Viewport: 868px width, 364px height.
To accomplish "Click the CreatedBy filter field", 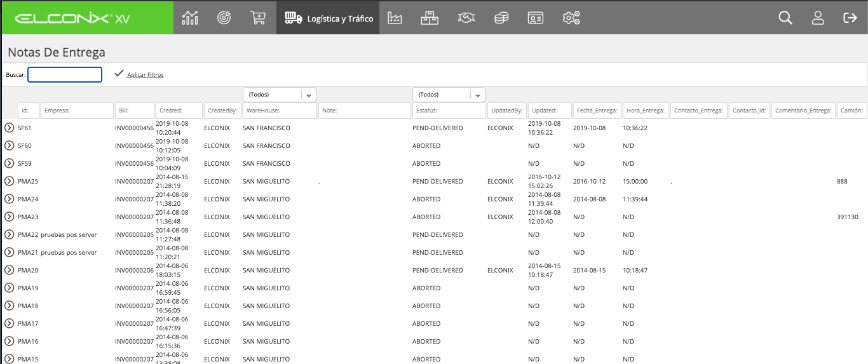I will [223, 111].
